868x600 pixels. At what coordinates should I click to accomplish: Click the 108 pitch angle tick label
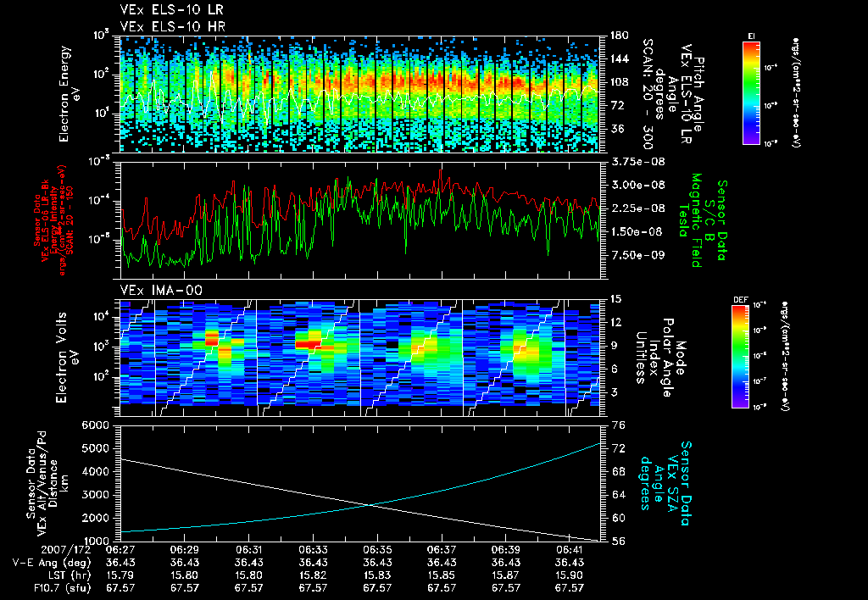pyautogui.click(x=619, y=82)
